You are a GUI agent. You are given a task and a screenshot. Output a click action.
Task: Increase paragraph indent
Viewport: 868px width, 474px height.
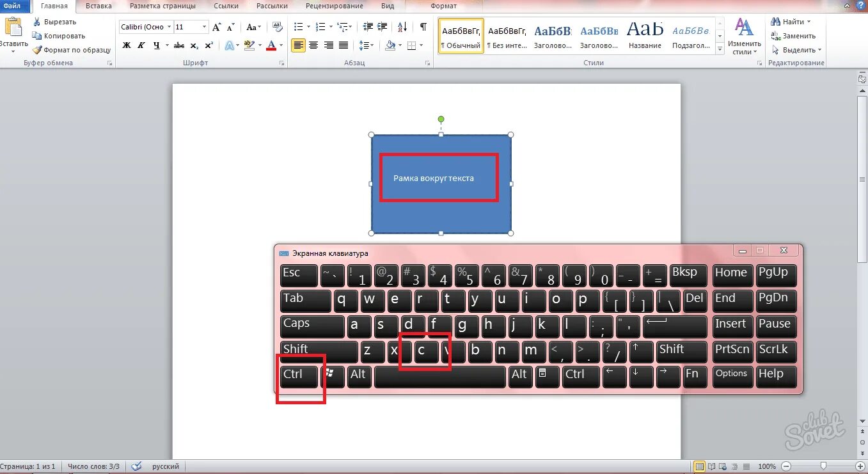point(383,27)
